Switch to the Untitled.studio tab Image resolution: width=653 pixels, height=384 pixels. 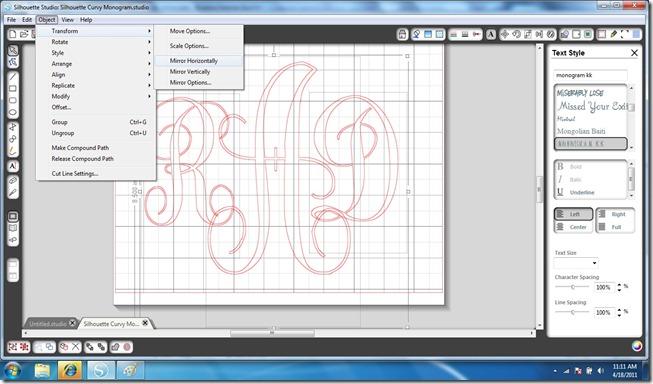pyautogui.click(x=47, y=324)
